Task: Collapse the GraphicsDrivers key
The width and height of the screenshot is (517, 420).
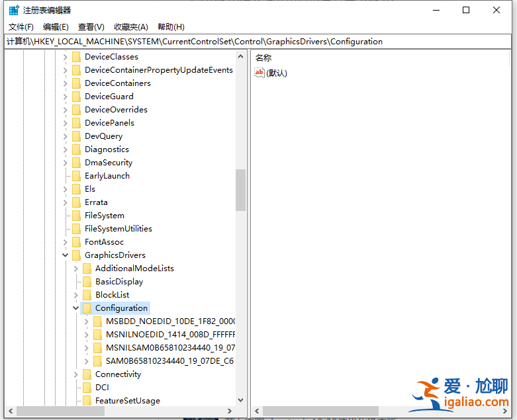Action: 66,255
